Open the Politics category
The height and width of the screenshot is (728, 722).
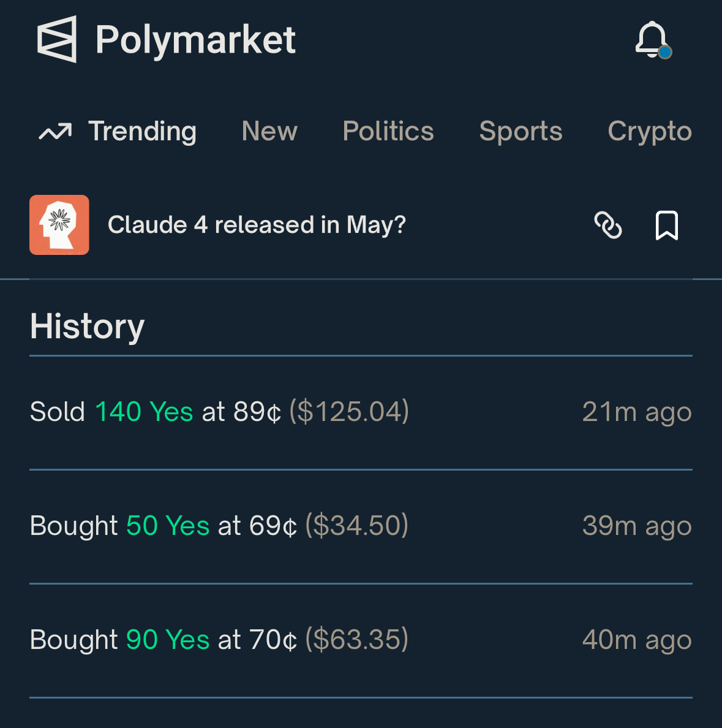pyautogui.click(x=388, y=131)
